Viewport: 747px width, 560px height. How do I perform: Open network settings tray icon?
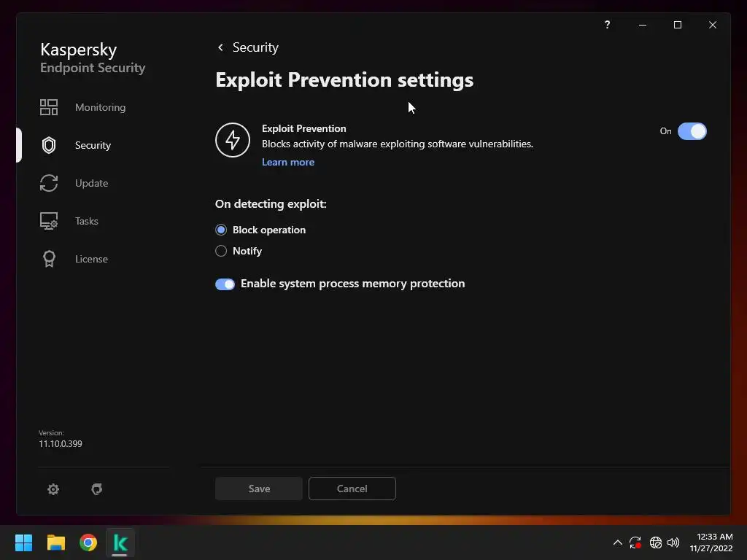click(x=656, y=542)
